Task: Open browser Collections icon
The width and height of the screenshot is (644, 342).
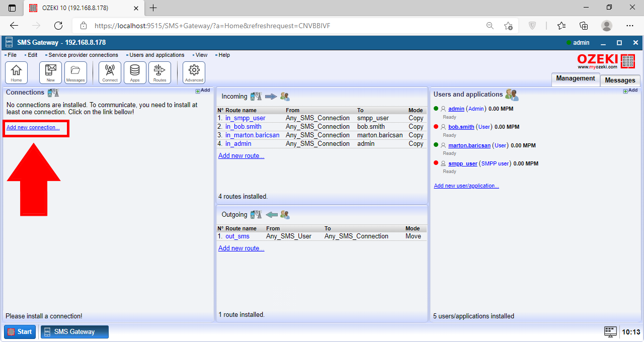Action: [x=584, y=26]
